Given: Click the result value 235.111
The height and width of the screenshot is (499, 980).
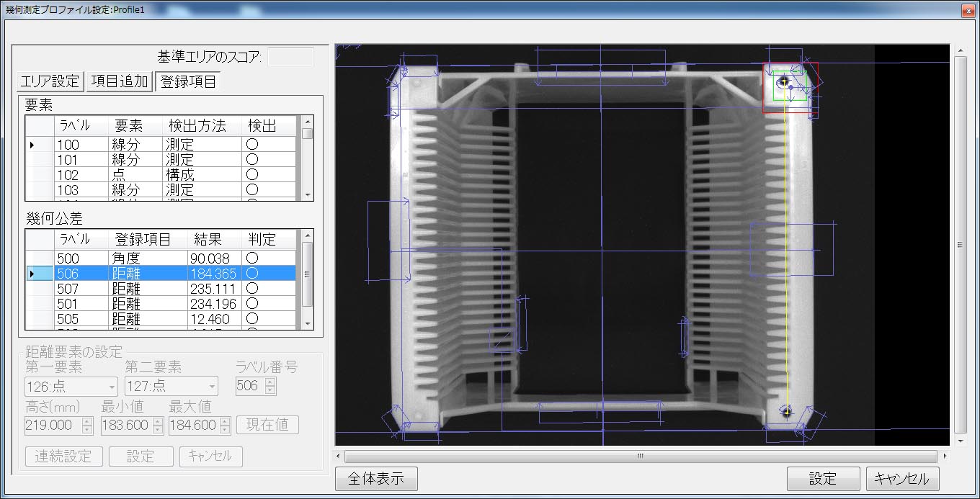Looking at the screenshot, I should coord(215,289).
